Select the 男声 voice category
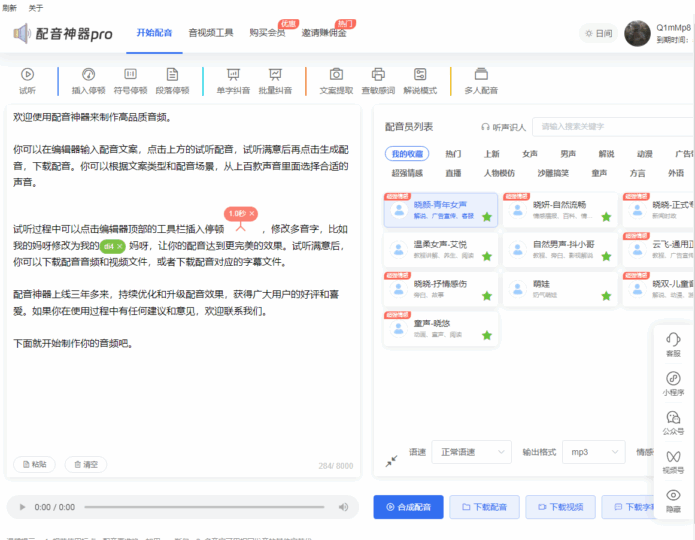 [568, 154]
